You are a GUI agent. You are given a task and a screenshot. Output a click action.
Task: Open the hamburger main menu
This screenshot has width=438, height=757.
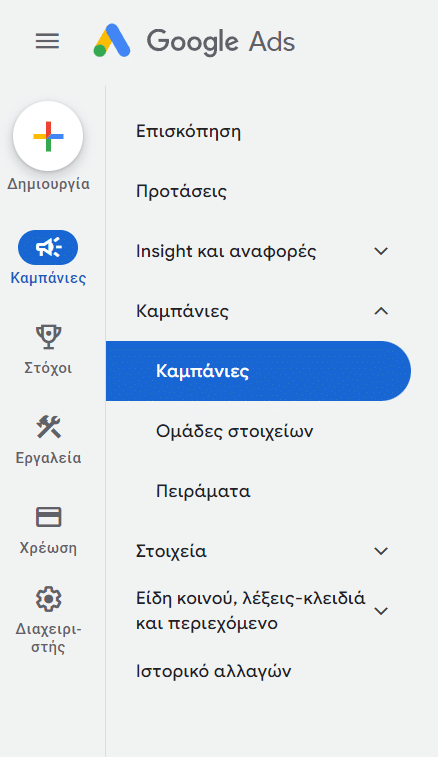pyautogui.click(x=47, y=41)
